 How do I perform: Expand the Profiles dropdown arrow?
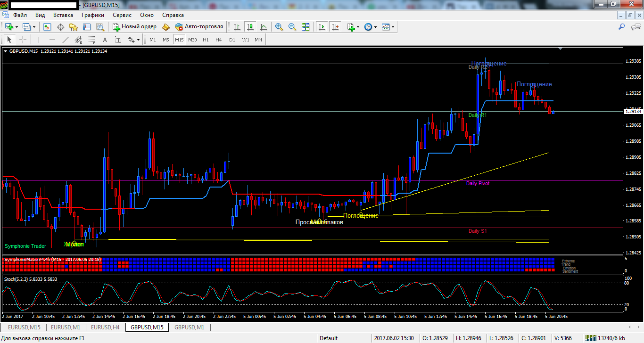pyautogui.click(x=34, y=27)
